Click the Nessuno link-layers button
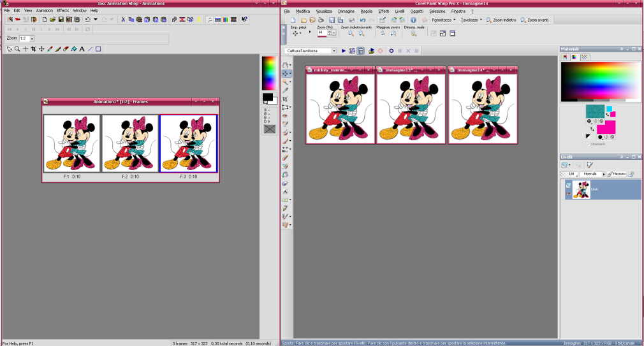644x346 pixels. [x=617, y=174]
